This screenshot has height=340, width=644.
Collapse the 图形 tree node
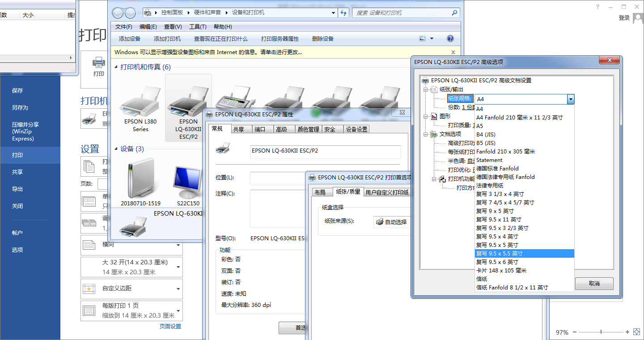[426, 116]
